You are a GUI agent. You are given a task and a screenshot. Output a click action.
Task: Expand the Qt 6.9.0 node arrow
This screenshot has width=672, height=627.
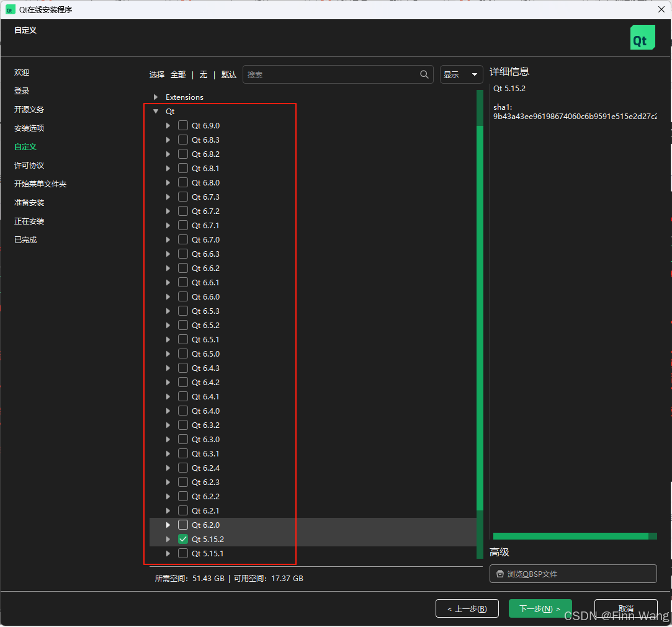tap(168, 125)
